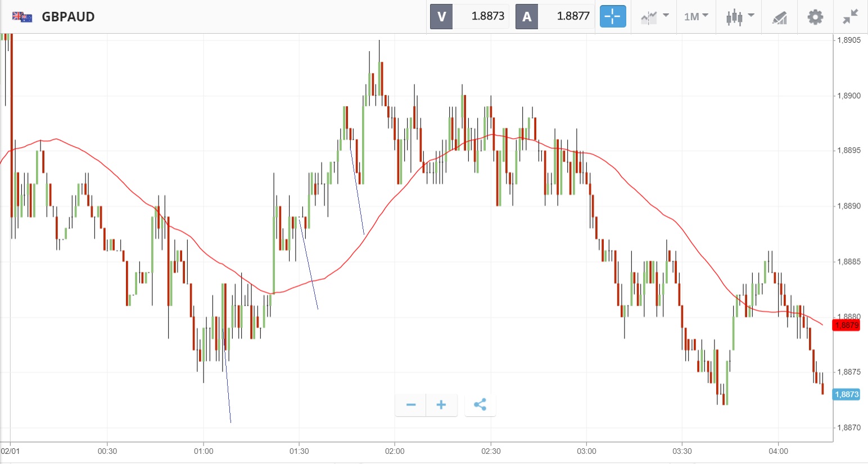This screenshot has width=868, height=464.
Task: Zoom in chart with plus button
Action: pyautogui.click(x=441, y=404)
